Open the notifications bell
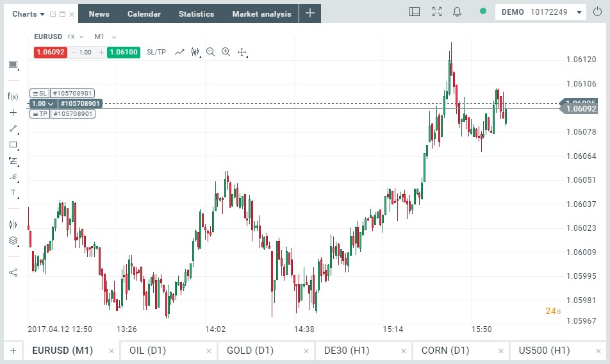This screenshot has height=364, width=610. [x=457, y=12]
